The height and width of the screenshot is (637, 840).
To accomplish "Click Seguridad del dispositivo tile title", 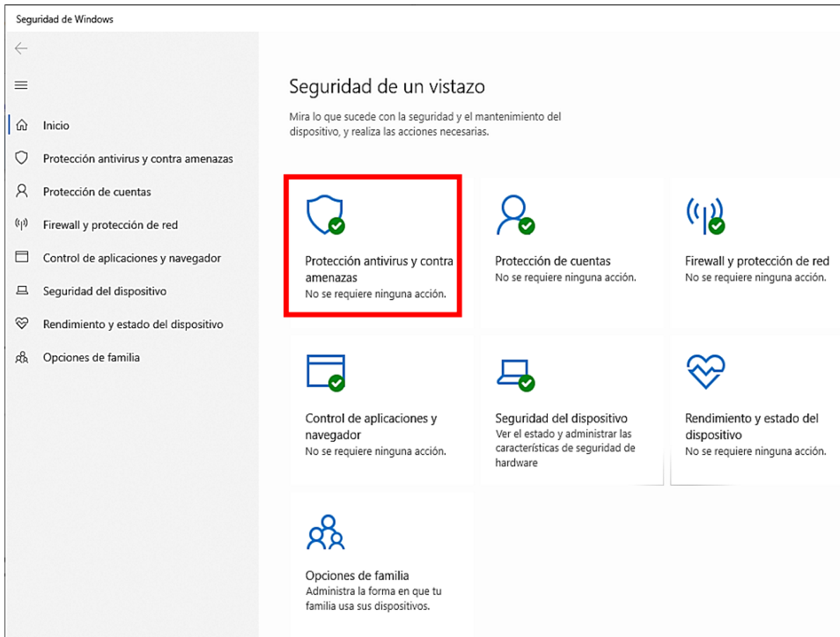I will tap(561, 418).
